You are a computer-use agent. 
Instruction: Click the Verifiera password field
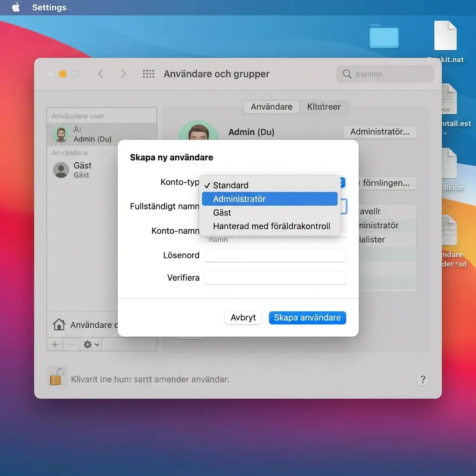[275, 278]
